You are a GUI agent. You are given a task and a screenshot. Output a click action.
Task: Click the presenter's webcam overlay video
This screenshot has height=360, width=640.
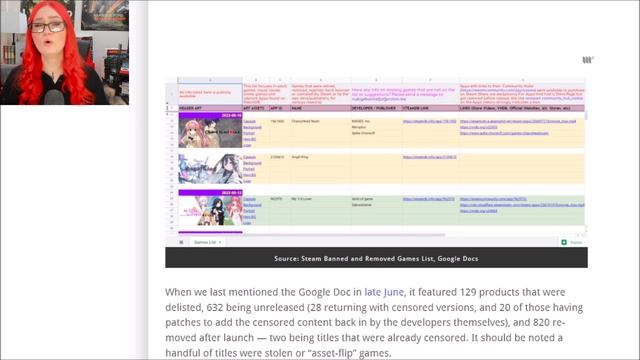[64, 52]
